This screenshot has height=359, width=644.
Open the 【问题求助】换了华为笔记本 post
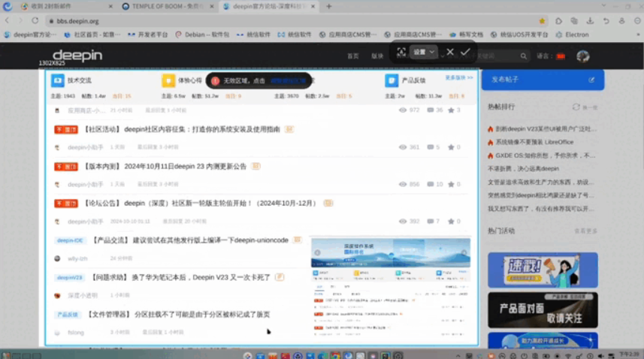click(180, 277)
